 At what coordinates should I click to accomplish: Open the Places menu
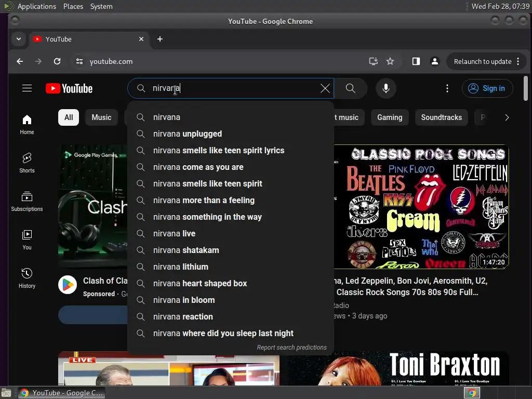pos(73,6)
